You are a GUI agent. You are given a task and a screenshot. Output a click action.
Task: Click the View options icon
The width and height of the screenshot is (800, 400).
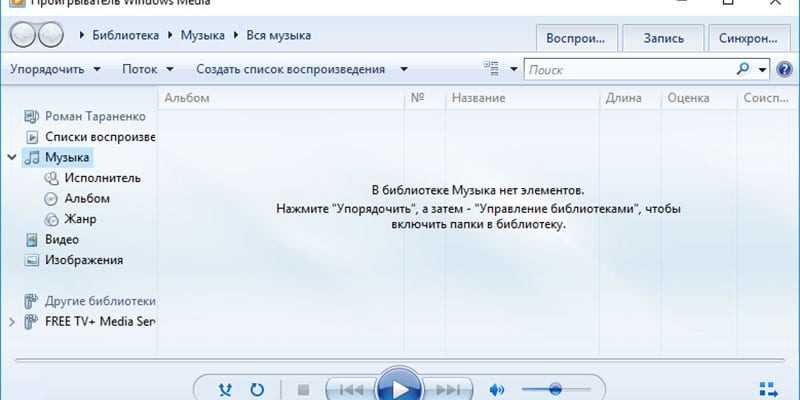(491, 69)
